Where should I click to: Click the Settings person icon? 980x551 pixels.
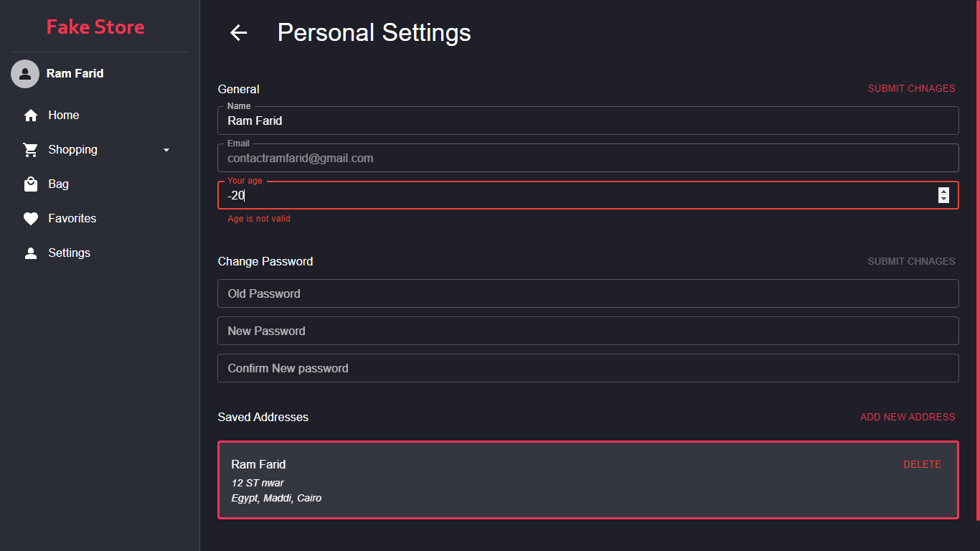31,253
